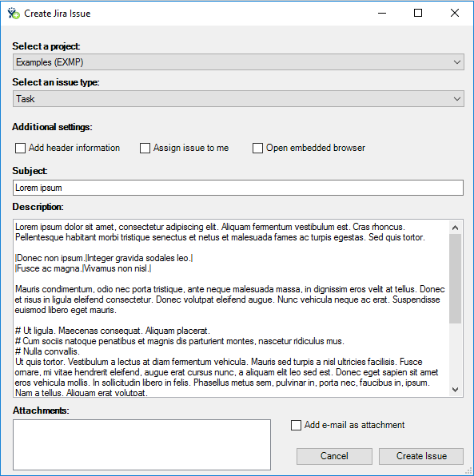Open the Examples (EXMP) project dropdown

[238, 62]
